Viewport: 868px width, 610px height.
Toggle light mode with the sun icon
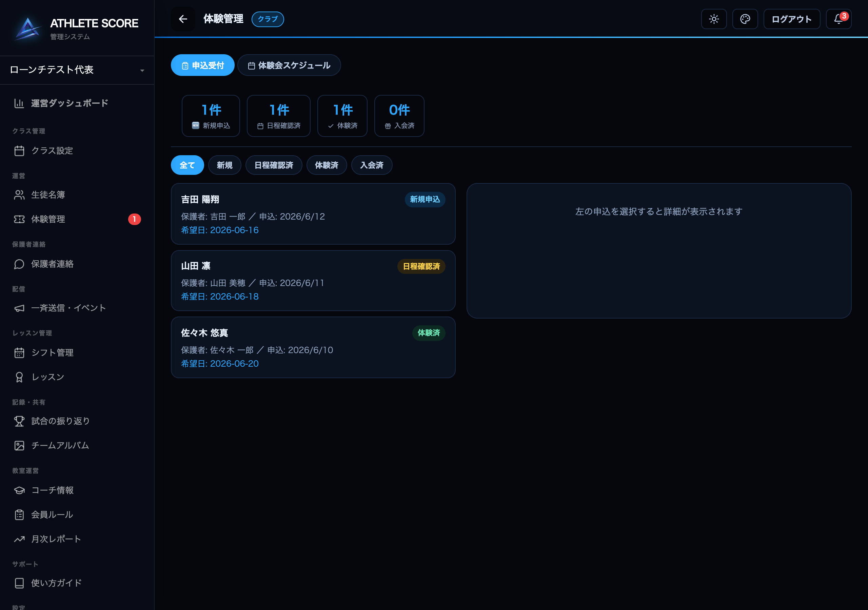pos(714,19)
